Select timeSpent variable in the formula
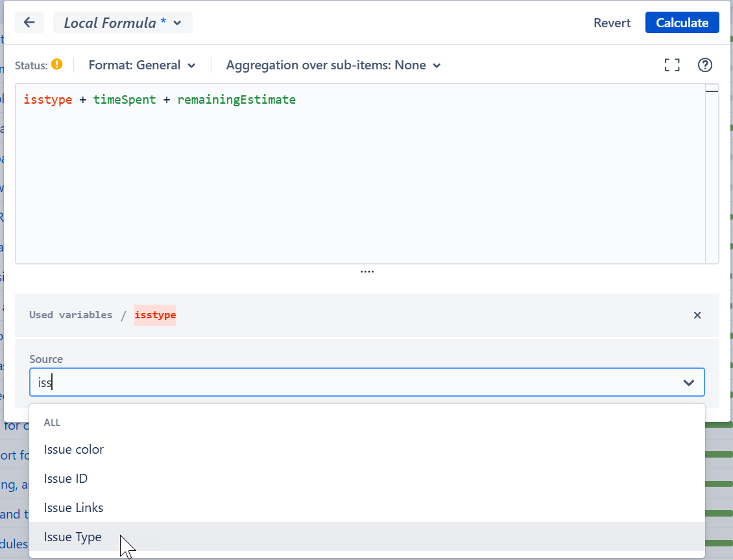Viewport: 733px width, 560px height. pyautogui.click(x=125, y=100)
